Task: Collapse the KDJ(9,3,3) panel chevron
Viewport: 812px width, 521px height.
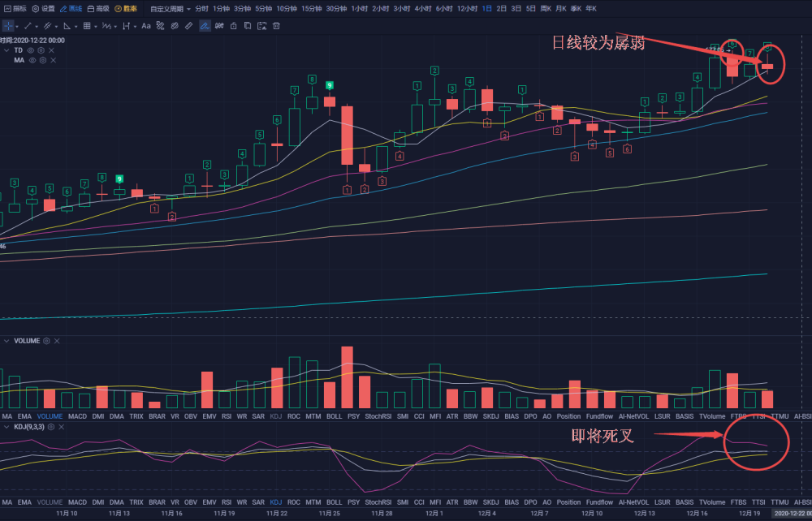Action: point(6,427)
